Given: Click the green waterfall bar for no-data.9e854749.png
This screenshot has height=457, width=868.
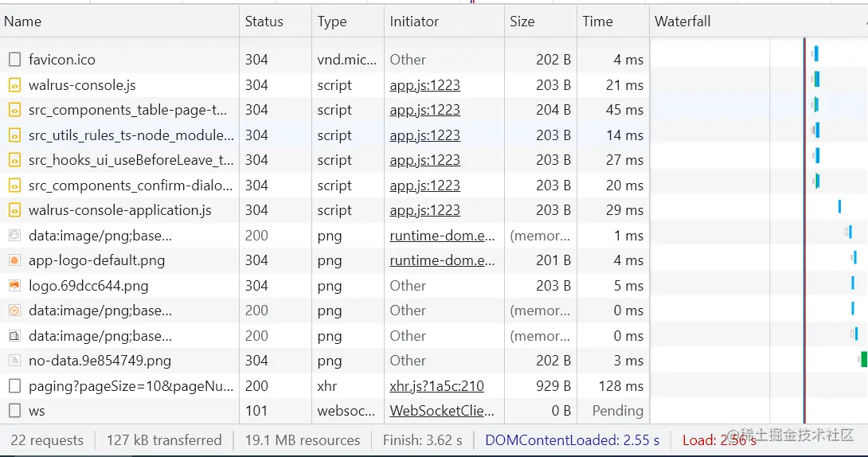Looking at the screenshot, I should 863,360.
